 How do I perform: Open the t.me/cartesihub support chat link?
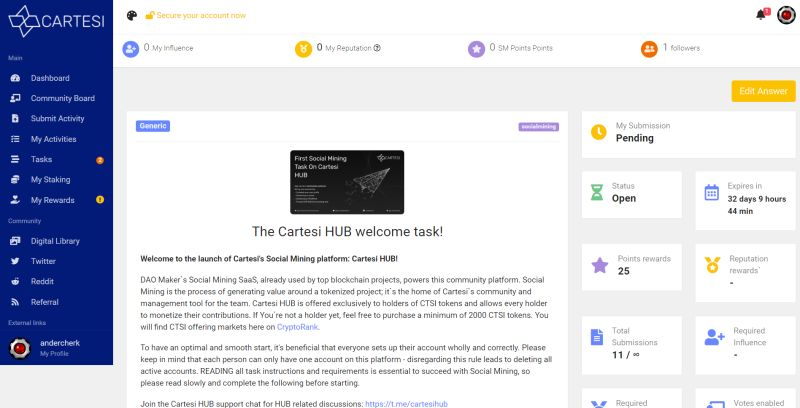(406, 403)
